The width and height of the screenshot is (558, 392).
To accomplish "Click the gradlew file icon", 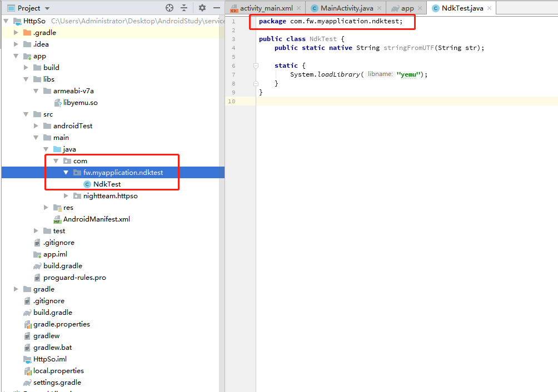I will [27, 336].
